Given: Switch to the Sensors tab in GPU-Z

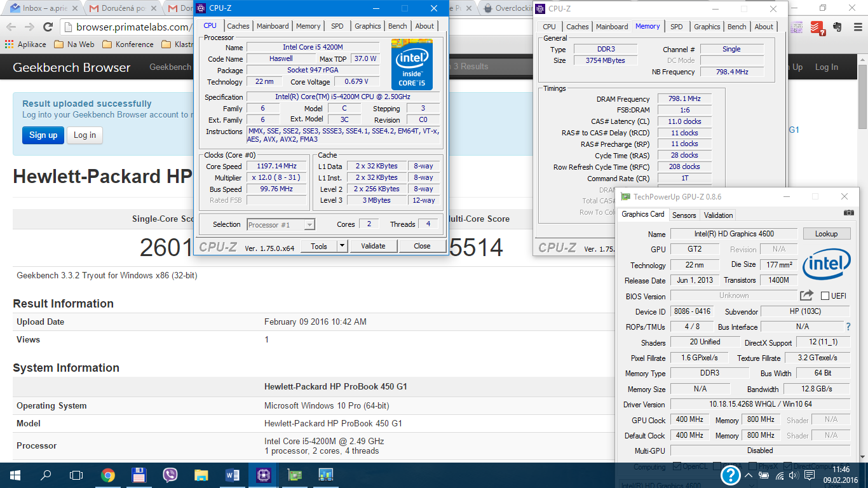Looking at the screenshot, I should (x=684, y=215).
